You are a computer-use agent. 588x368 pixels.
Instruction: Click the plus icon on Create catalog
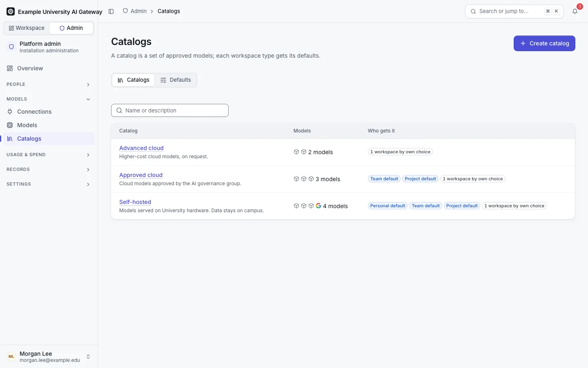(x=523, y=43)
